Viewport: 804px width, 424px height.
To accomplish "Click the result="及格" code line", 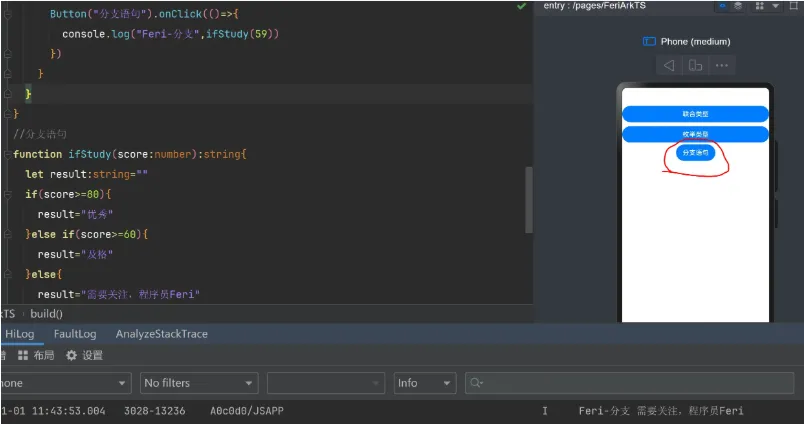I will [x=75, y=254].
